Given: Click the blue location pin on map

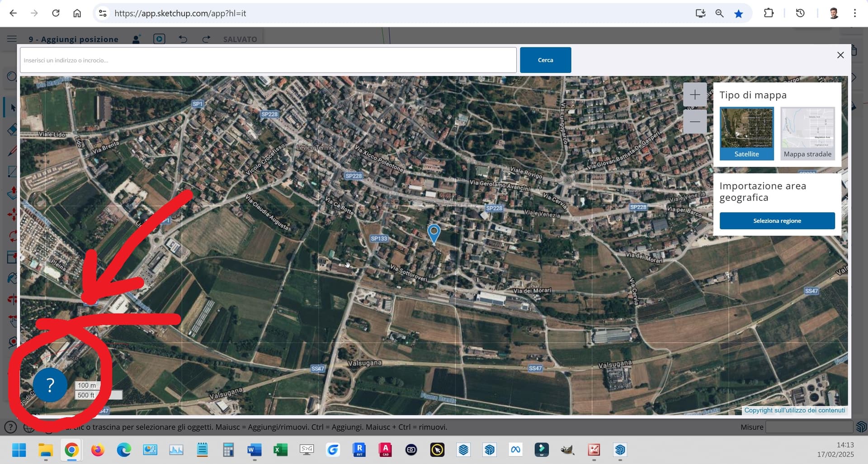Looking at the screenshot, I should (434, 234).
